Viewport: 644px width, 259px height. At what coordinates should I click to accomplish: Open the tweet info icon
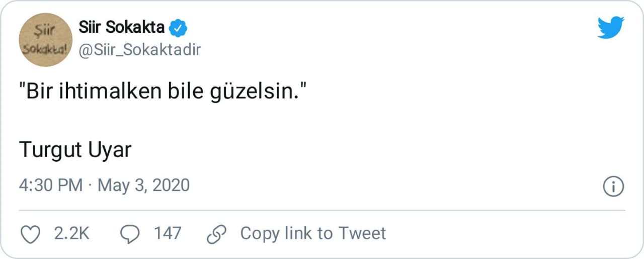tap(613, 186)
